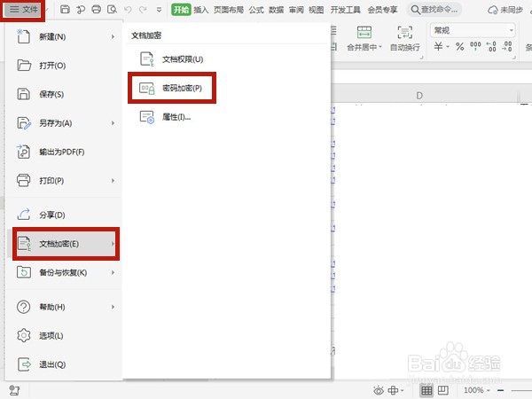
Task: Switch to the 页面布局 ribbon tab
Action: 229,10
